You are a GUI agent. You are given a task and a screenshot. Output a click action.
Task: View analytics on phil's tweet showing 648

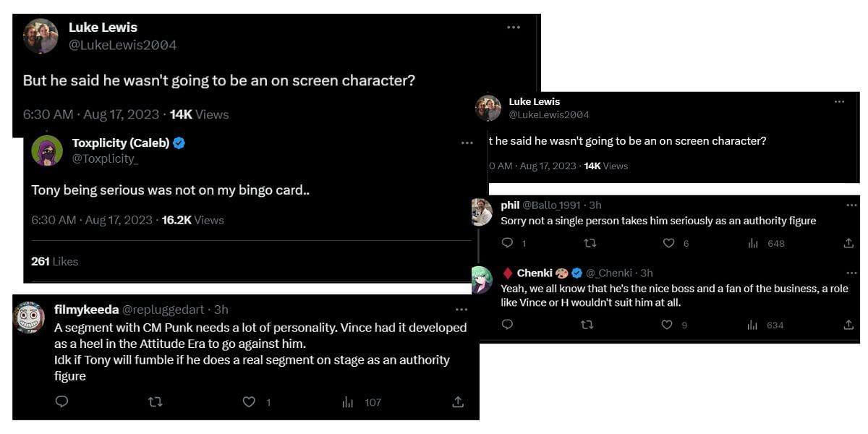pyautogui.click(x=752, y=243)
